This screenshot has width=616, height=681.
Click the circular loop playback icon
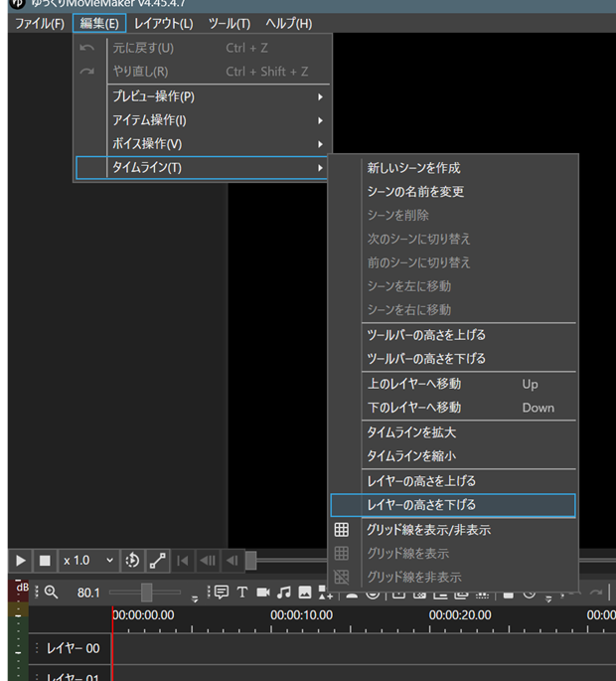click(133, 561)
